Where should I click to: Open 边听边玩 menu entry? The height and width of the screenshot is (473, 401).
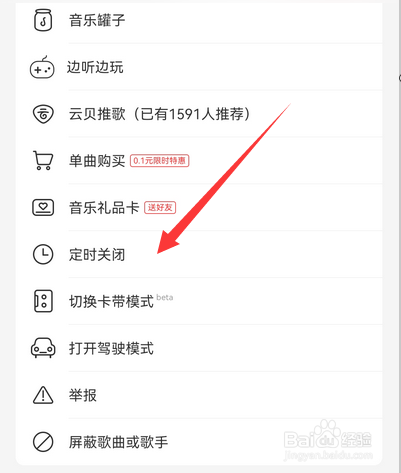[x=199, y=67]
